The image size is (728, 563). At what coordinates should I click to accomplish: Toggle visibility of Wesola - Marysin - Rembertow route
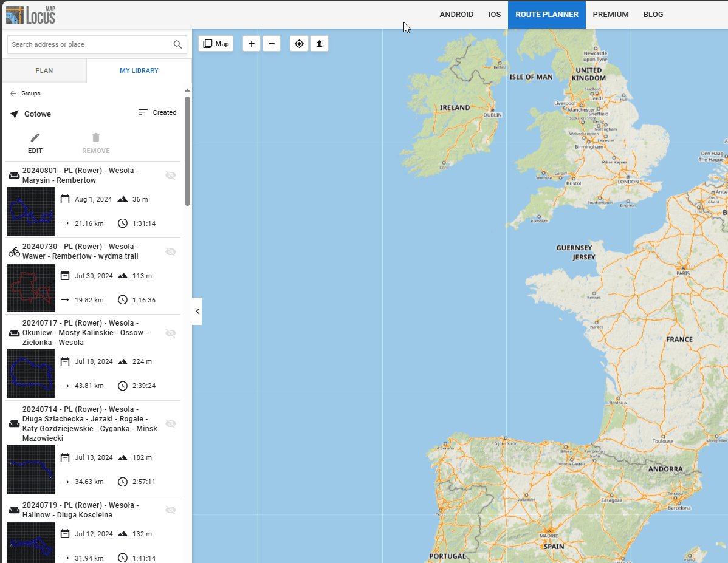tap(171, 176)
